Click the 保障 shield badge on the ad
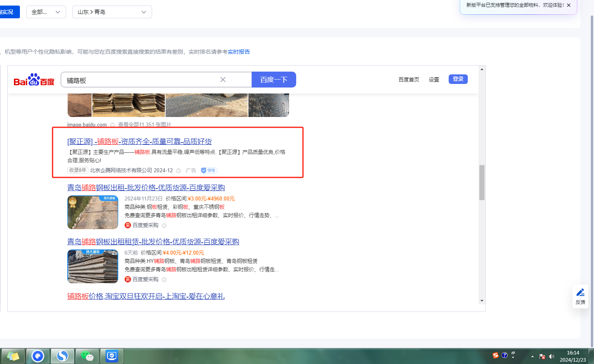This screenshot has height=364, width=594. [209, 170]
